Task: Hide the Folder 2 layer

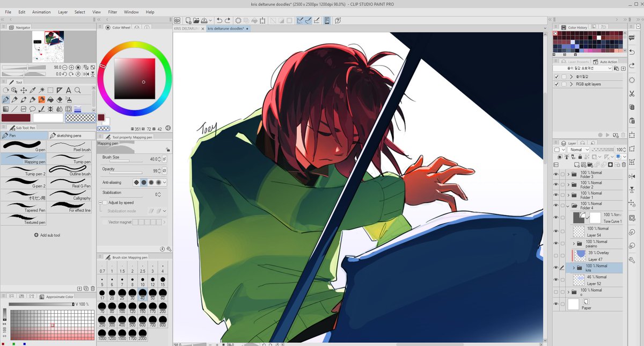Action: (x=556, y=184)
